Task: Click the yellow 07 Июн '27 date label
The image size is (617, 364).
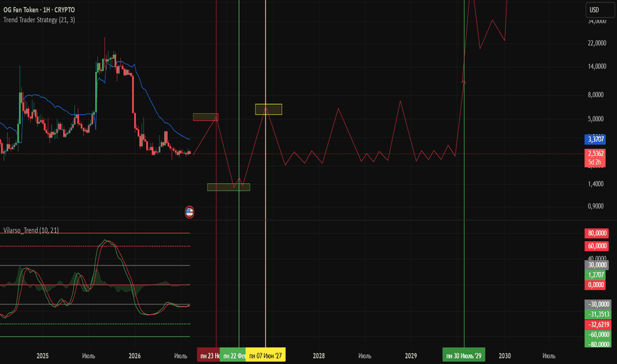Action: tap(265, 356)
